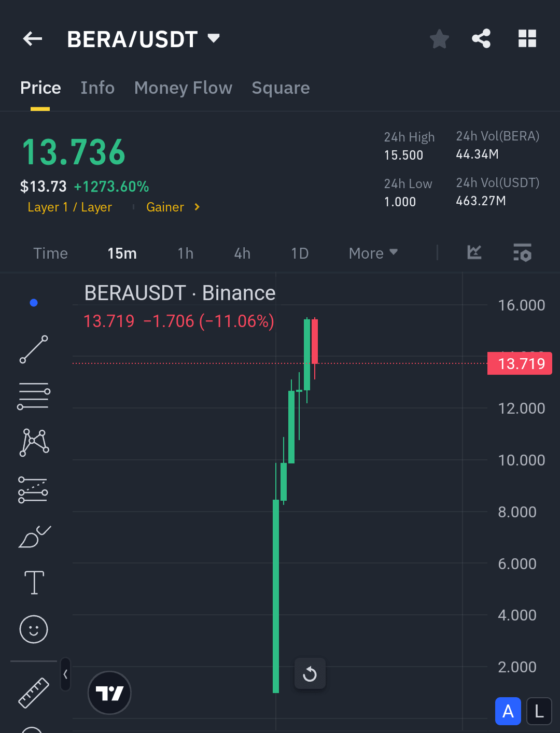
Task: Select the 4h chart interval
Action: (x=242, y=253)
